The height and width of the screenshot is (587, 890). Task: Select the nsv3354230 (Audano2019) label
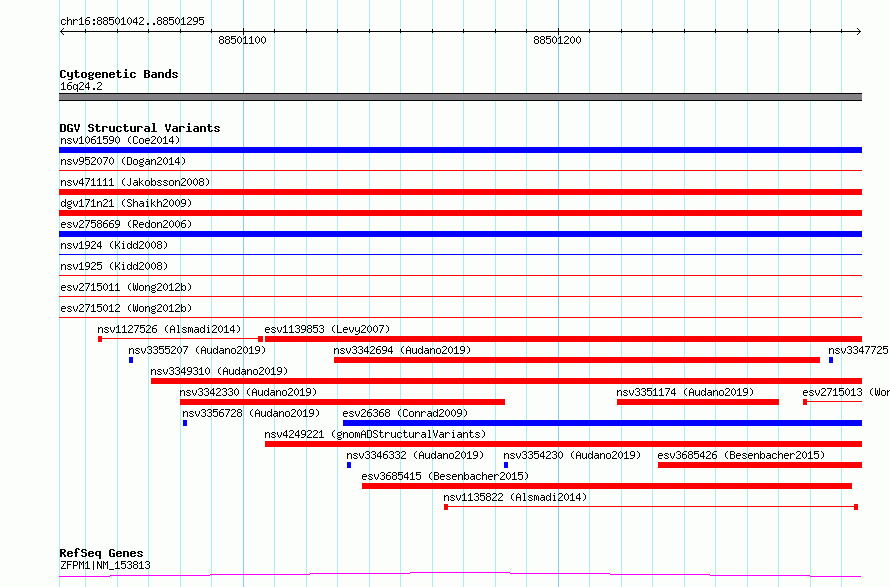pyautogui.click(x=572, y=455)
